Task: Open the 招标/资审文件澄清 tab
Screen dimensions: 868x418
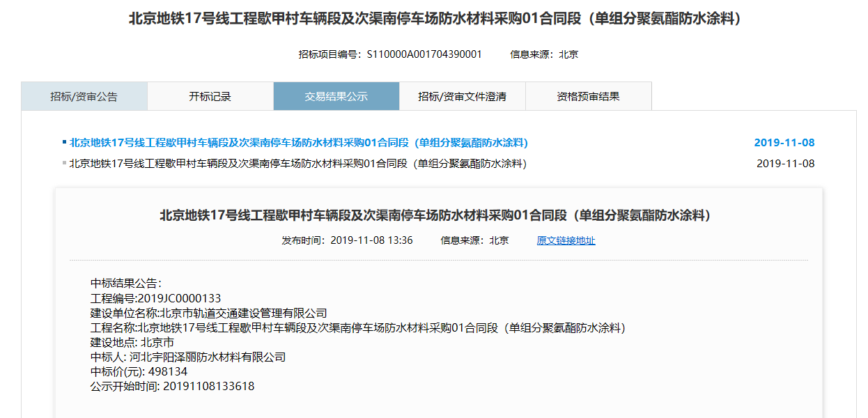Action: coord(462,97)
